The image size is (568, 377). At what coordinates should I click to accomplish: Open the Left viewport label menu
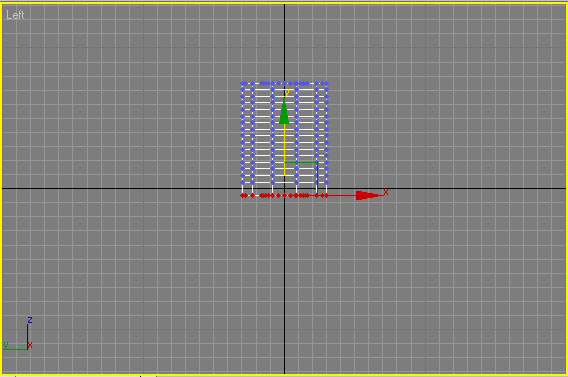click(x=15, y=15)
